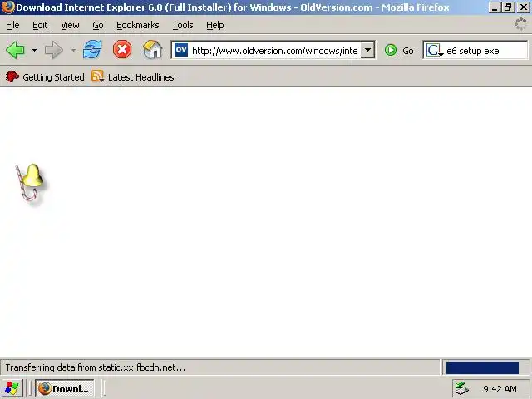The width and height of the screenshot is (532, 399).
Task: Close the Firefox window
Action: point(523,7)
